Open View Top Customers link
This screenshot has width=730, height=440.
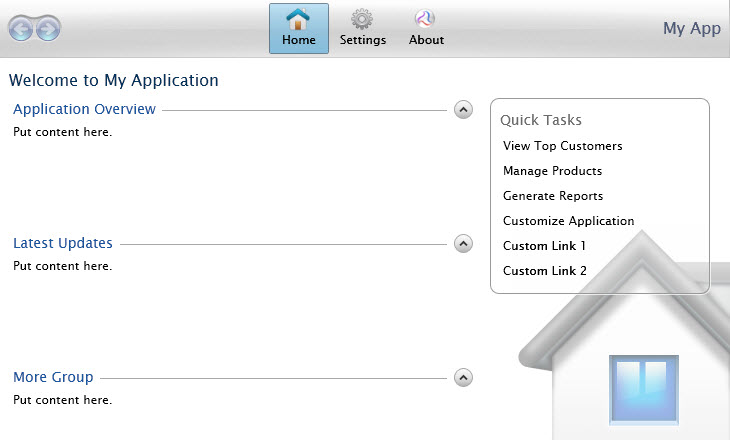562,146
